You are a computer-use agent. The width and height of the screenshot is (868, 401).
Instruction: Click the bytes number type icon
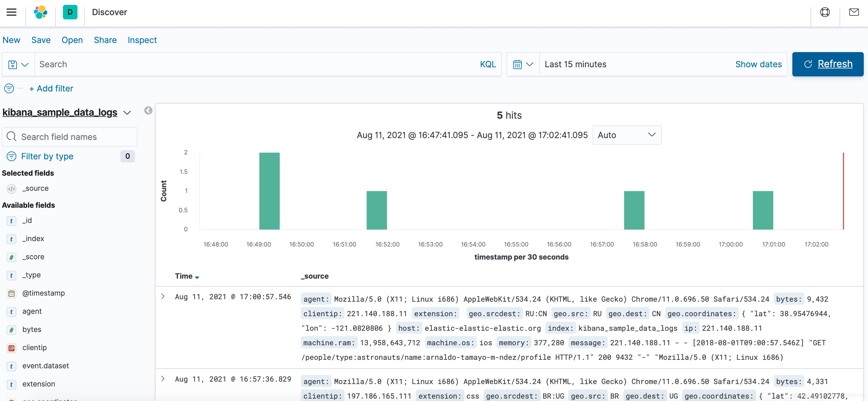pyautogui.click(x=12, y=330)
